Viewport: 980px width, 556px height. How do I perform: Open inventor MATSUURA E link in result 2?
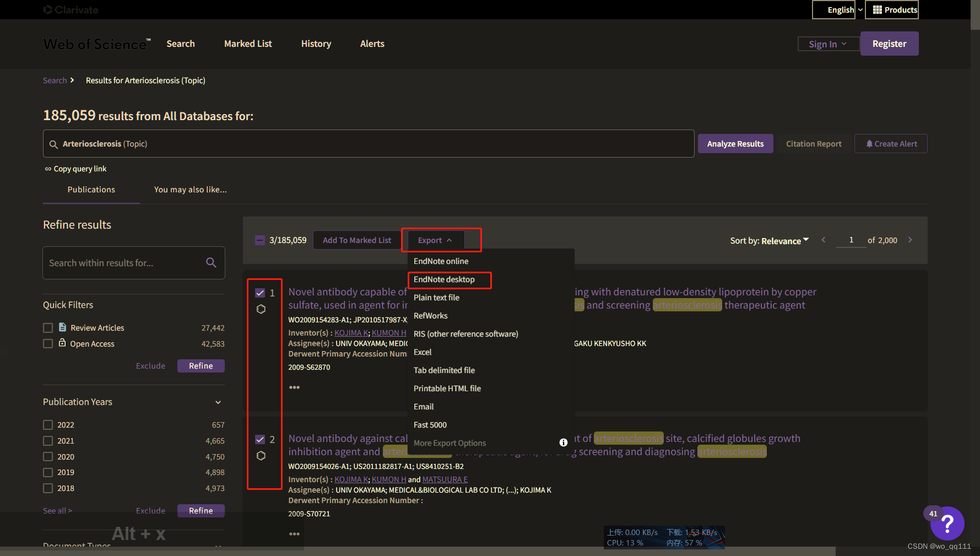[445, 479]
